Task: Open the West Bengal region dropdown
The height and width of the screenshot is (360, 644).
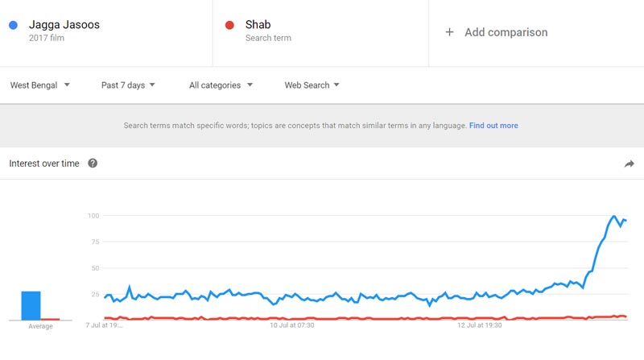Action: (39, 85)
